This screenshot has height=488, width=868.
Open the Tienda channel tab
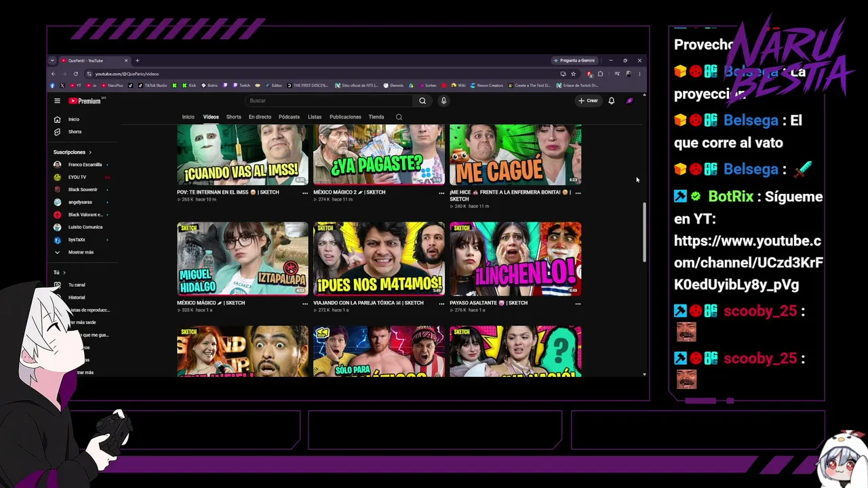coord(376,117)
